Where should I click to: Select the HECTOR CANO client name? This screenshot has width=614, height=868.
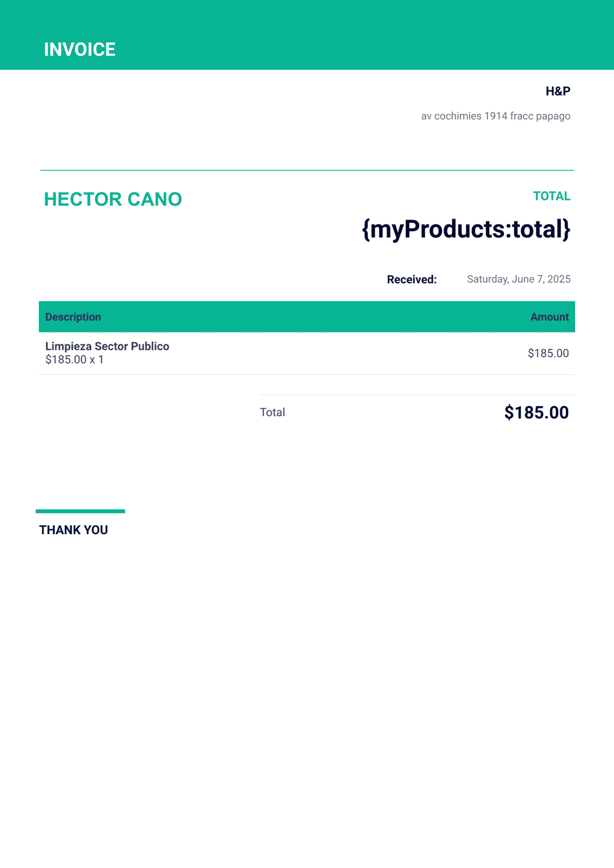point(113,199)
